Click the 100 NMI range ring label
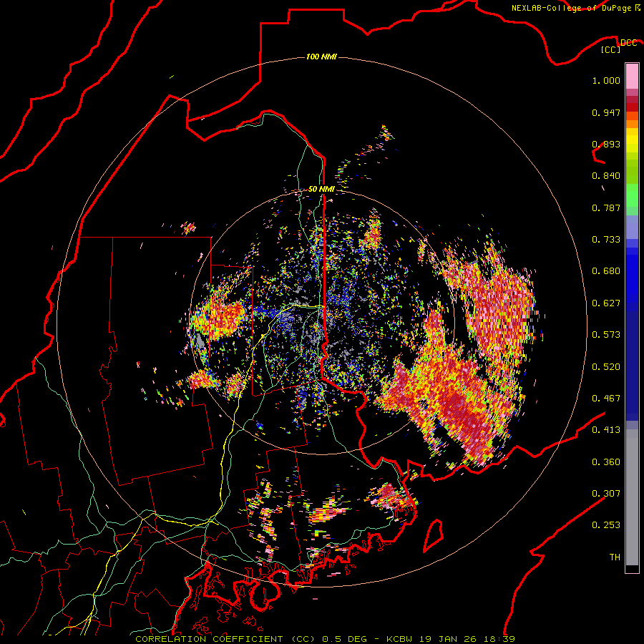Image resolution: width=644 pixels, height=644 pixels. click(x=321, y=57)
